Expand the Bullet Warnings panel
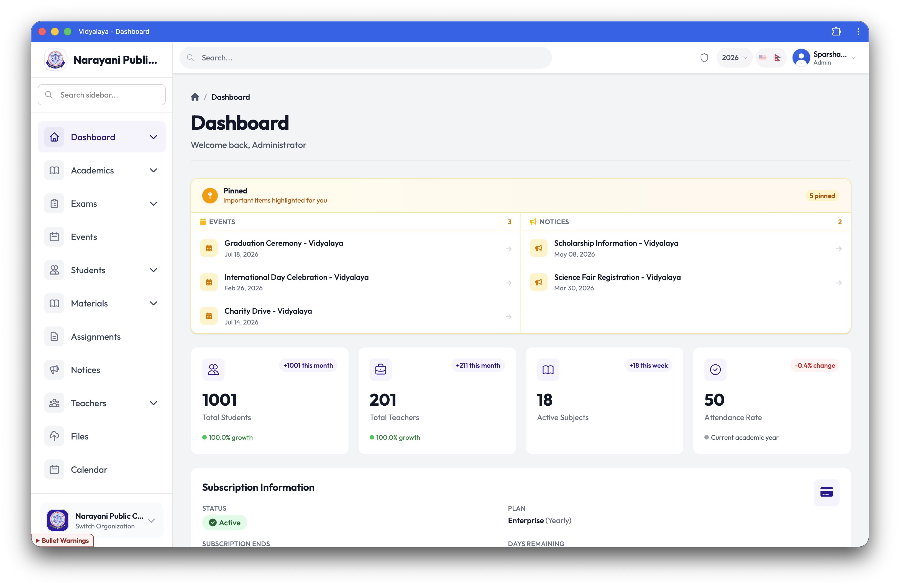 (63, 540)
